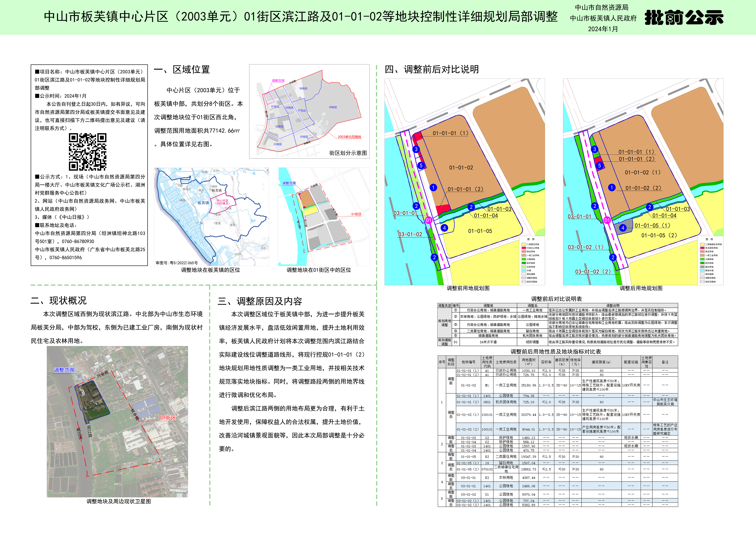Click heading 一、区域位置

182,69
